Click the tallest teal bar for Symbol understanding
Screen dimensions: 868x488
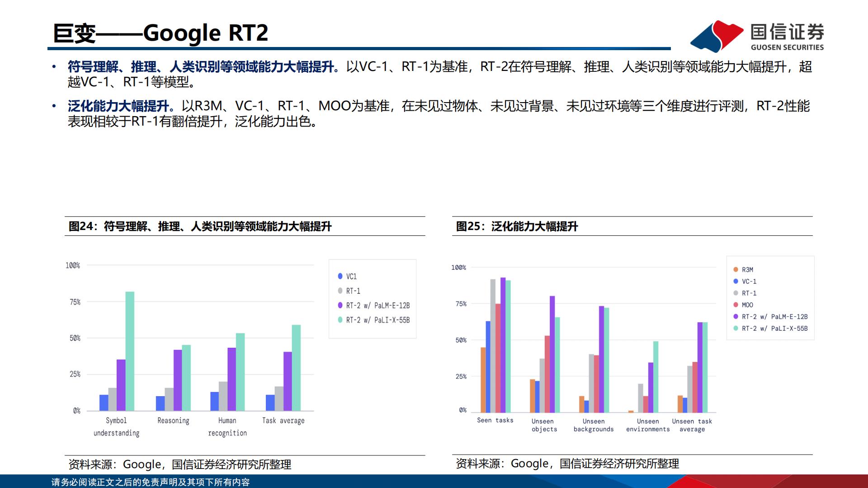pos(130,351)
